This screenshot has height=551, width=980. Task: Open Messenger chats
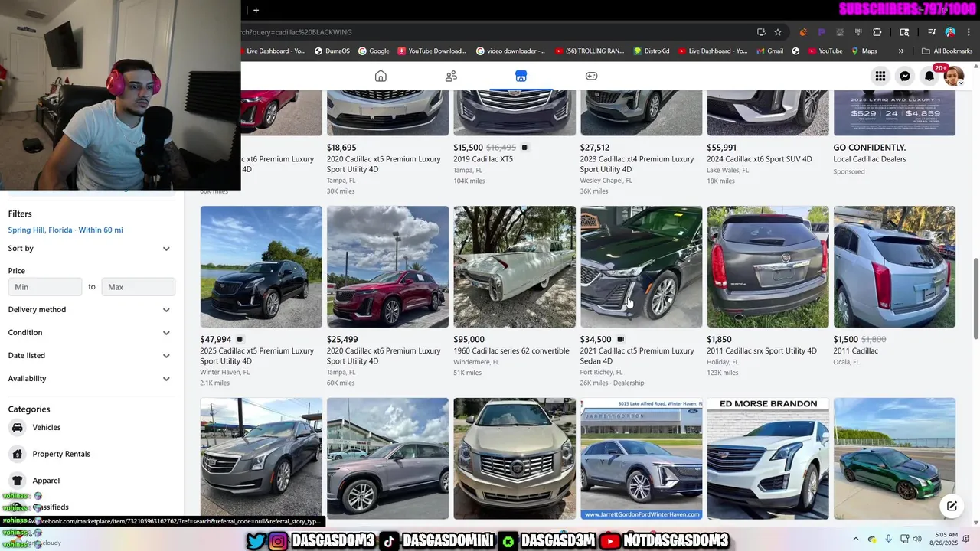click(905, 76)
